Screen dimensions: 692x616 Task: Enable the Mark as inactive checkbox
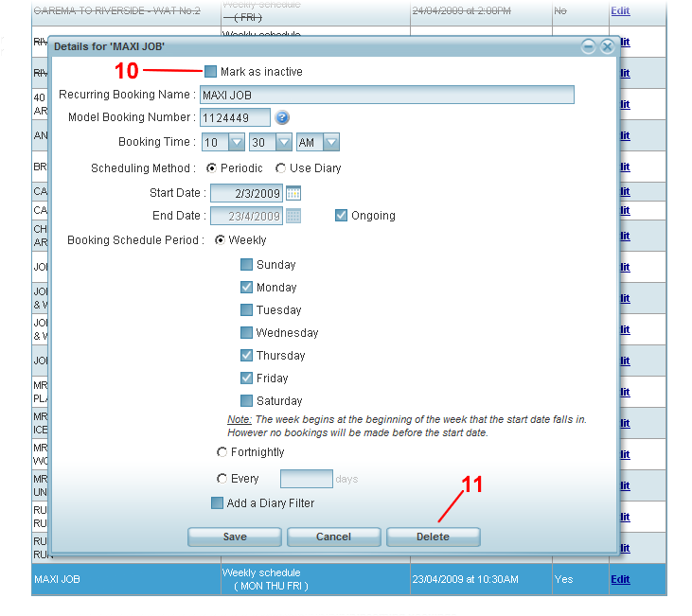point(210,71)
